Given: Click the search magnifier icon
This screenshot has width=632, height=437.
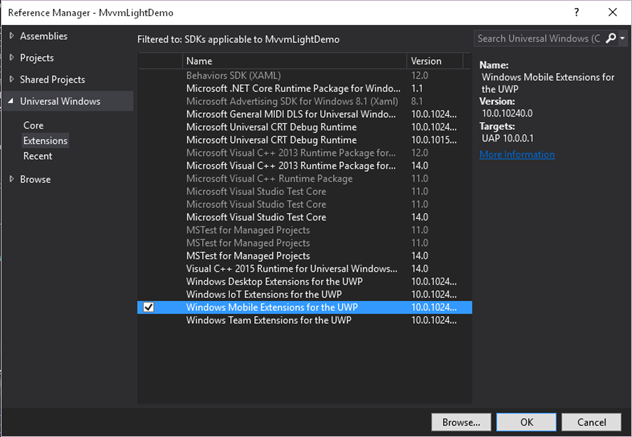Looking at the screenshot, I should (x=611, y=38).
